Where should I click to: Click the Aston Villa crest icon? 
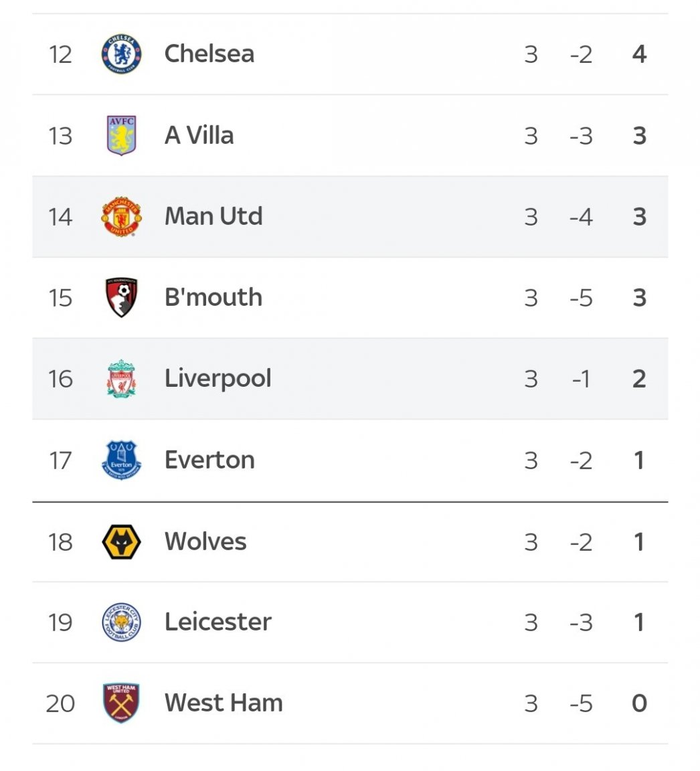click(x=121, y=135)
